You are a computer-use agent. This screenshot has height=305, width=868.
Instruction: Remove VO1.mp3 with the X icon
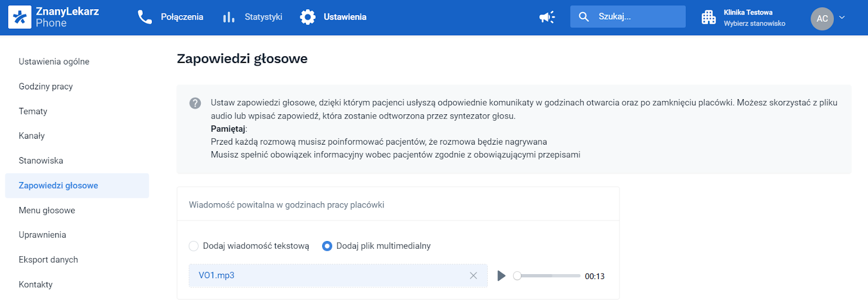474,276
